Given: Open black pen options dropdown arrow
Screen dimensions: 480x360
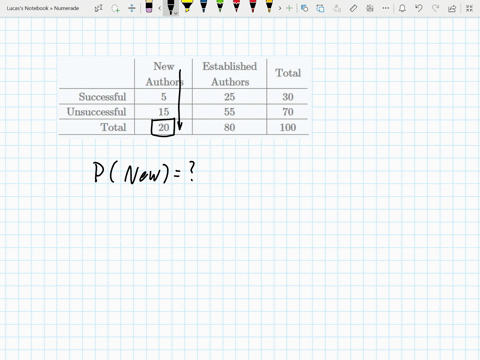Looking at the screenshot, I should (x=176, y=13).
